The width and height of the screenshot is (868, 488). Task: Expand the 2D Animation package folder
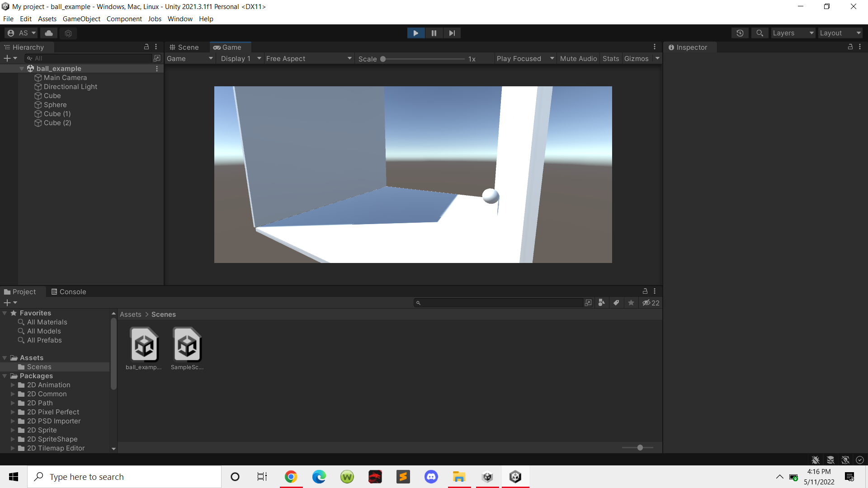(13, 385)
